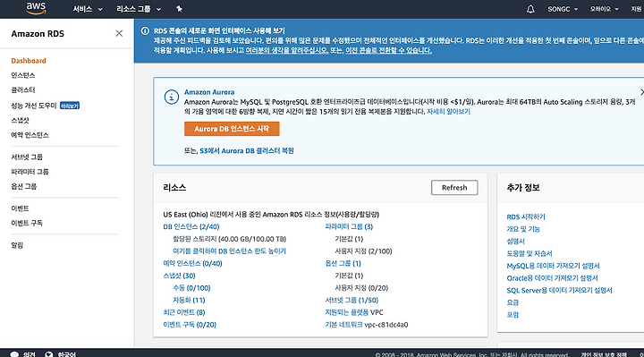Open Oracle용 데이터 가져오기 설명서 link
644x357 pixels.
(552, 278)
